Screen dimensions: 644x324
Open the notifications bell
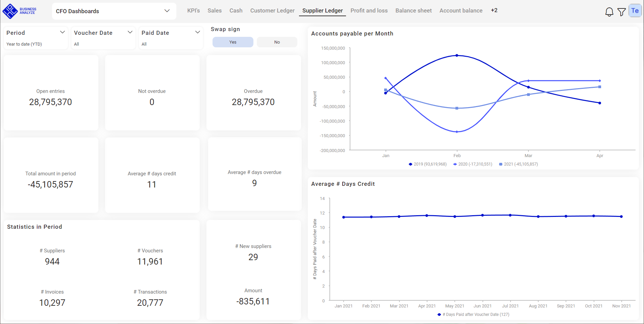pos(609,11)
